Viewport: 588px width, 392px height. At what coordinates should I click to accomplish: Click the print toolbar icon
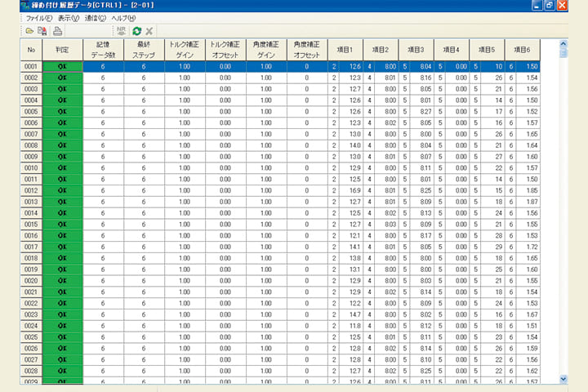(57, 31)
